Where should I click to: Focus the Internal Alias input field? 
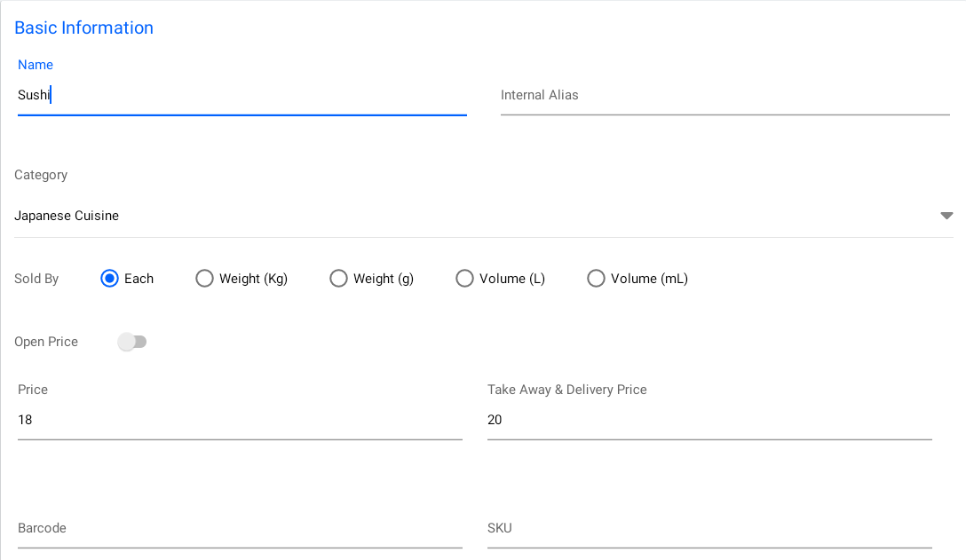click(x=724, y=95)
